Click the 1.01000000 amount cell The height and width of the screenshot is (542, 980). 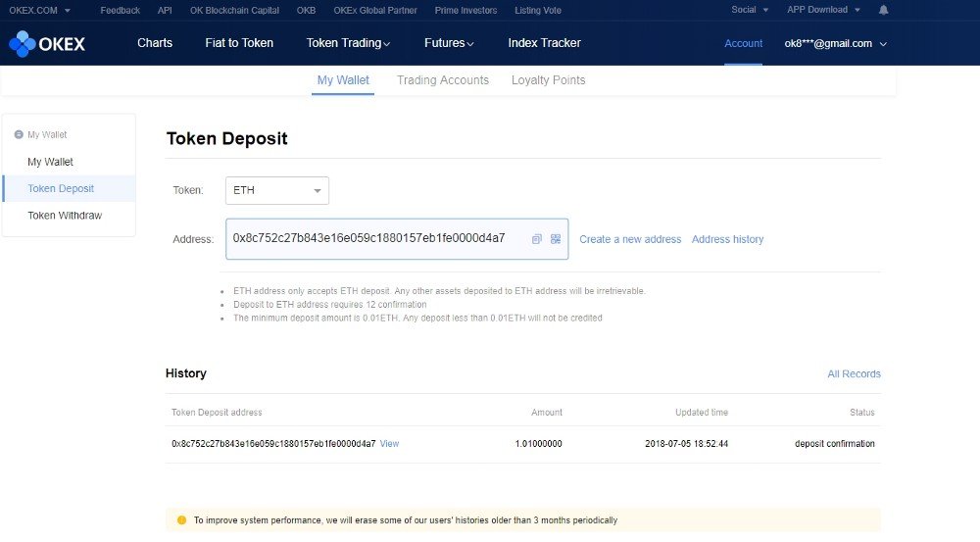(x=538, y=444)
